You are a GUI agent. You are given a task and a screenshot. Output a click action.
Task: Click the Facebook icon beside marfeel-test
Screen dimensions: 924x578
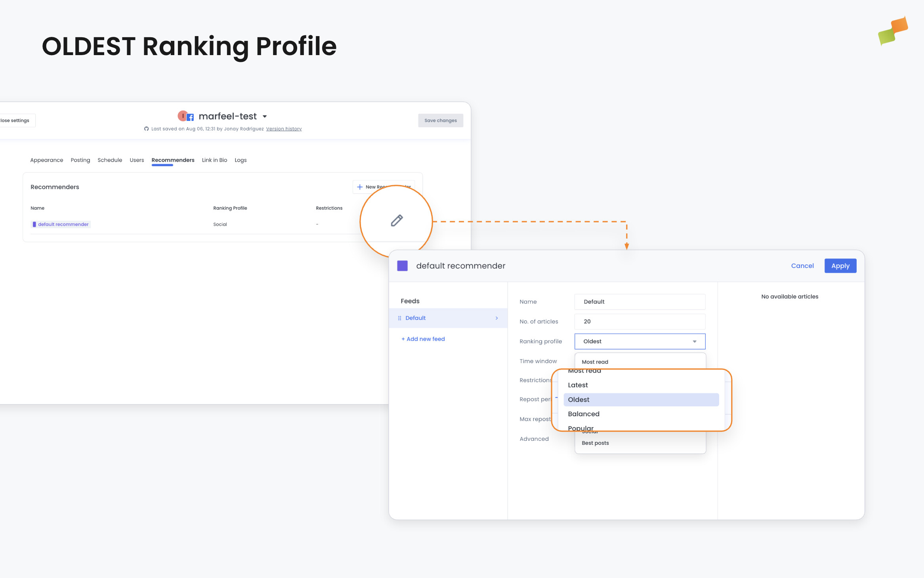pos(190,117)
